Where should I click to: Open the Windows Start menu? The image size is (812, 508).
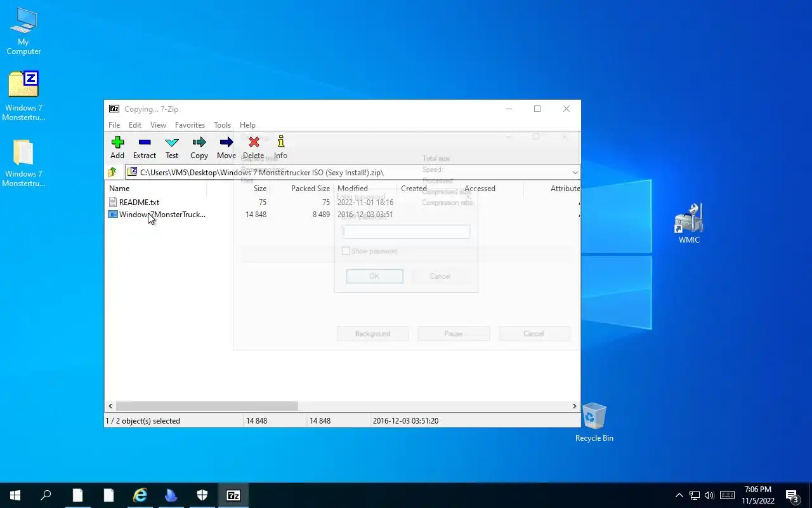15,495
